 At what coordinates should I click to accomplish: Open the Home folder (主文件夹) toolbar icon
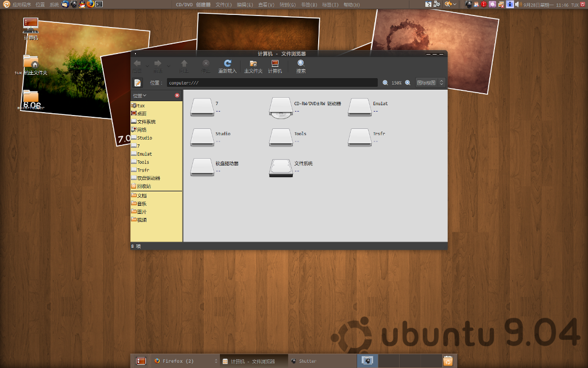coord(253,63)
